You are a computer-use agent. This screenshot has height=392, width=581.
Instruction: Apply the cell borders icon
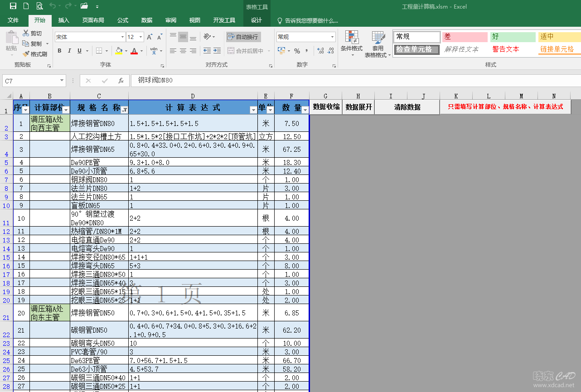pos(99,51)
